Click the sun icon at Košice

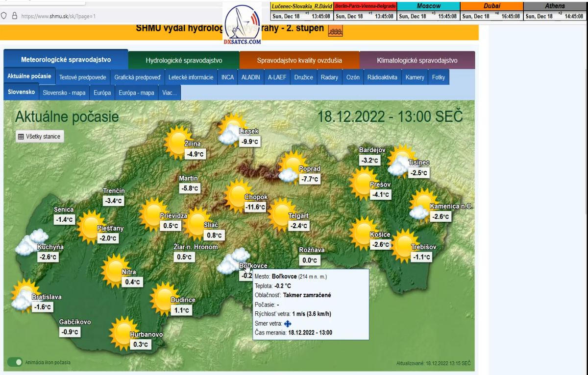pos(364,232)
